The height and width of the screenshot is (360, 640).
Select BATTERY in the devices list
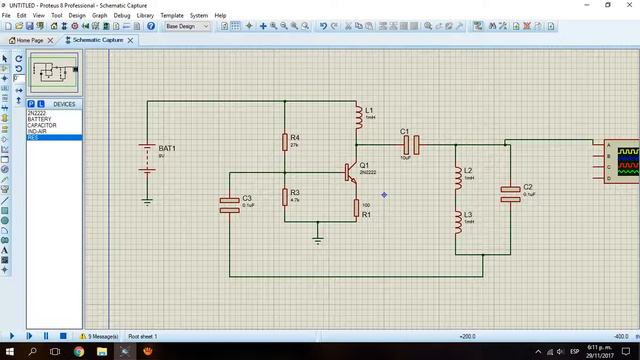click(x=54, y=119)
